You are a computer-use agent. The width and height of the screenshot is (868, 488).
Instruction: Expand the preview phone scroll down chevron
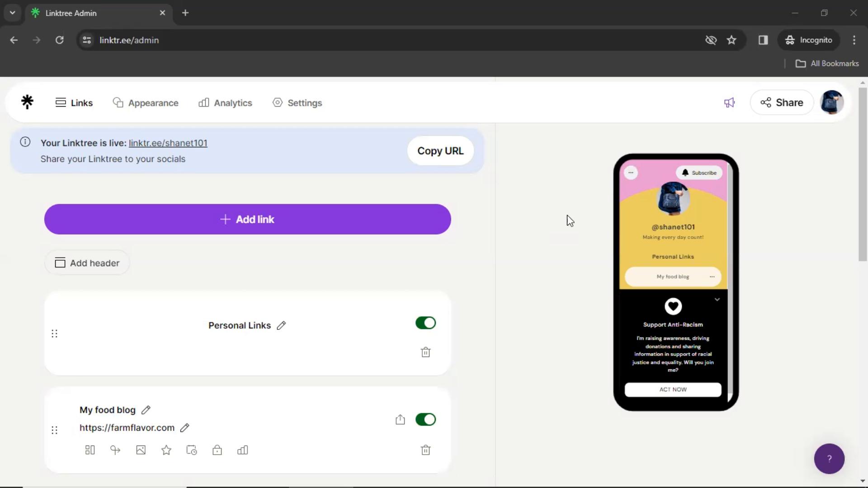pyautogui.click(x=718, y=299)
